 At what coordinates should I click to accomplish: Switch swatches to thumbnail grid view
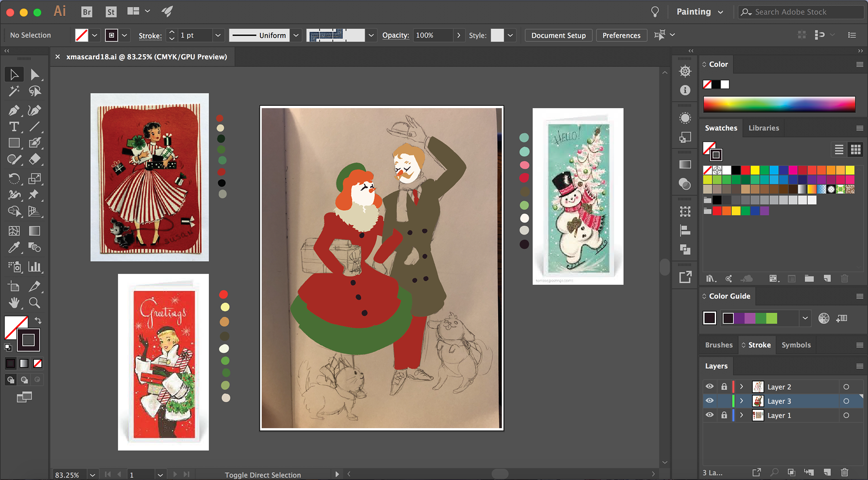(x=855, y=150)
